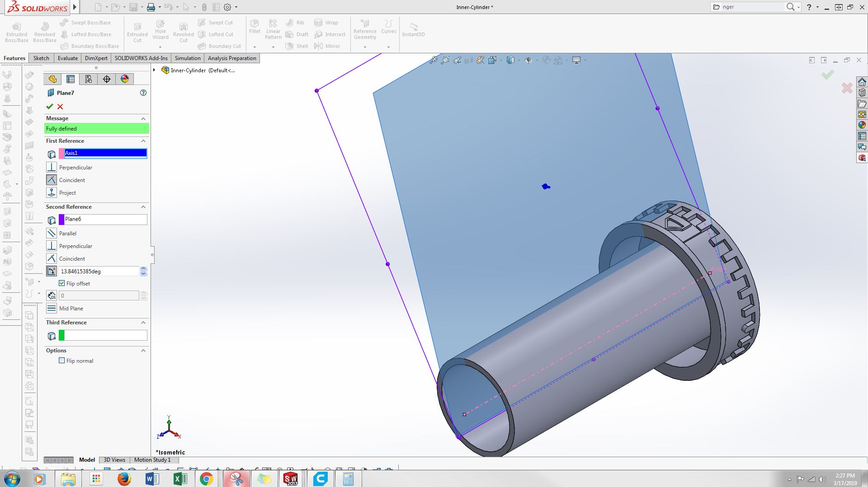Click the Extruded Boss/Base tool
868x487 pixels.
(x=17, y=32)
